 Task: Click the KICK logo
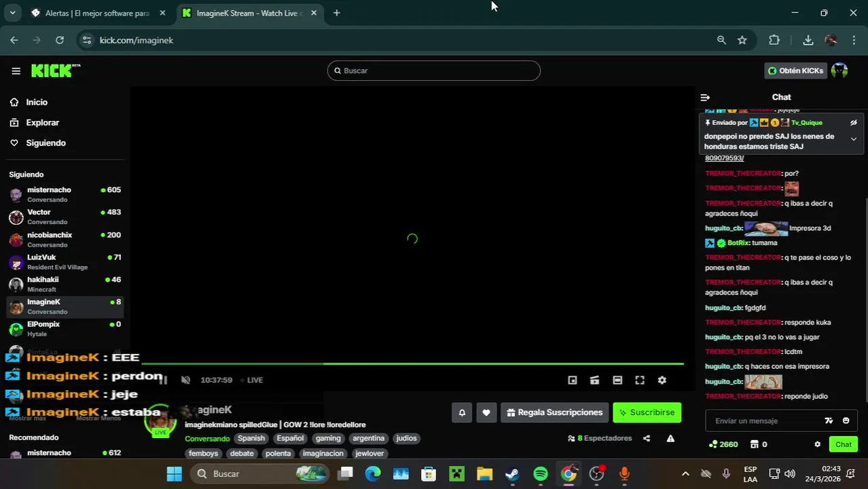tap(55, 71)
